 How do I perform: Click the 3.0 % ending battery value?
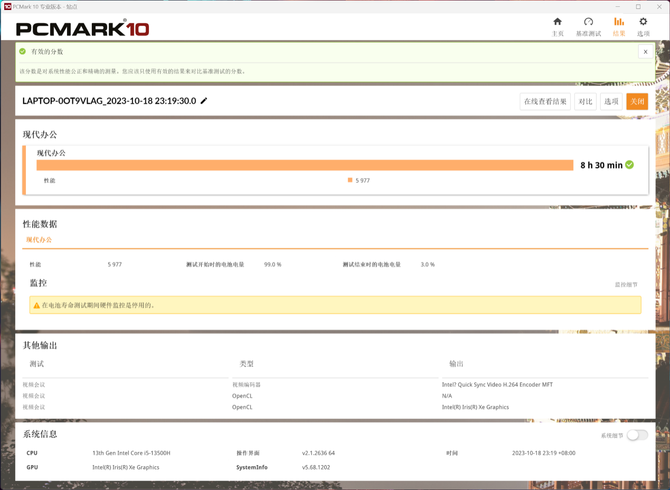(x=428, y=264)
